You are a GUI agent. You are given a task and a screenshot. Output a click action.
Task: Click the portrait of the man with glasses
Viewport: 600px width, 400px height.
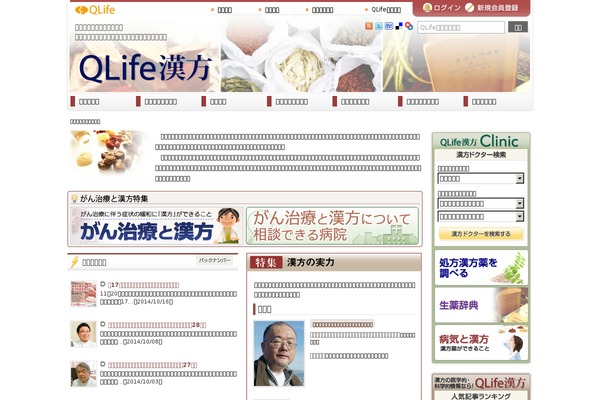coord(279,353)
